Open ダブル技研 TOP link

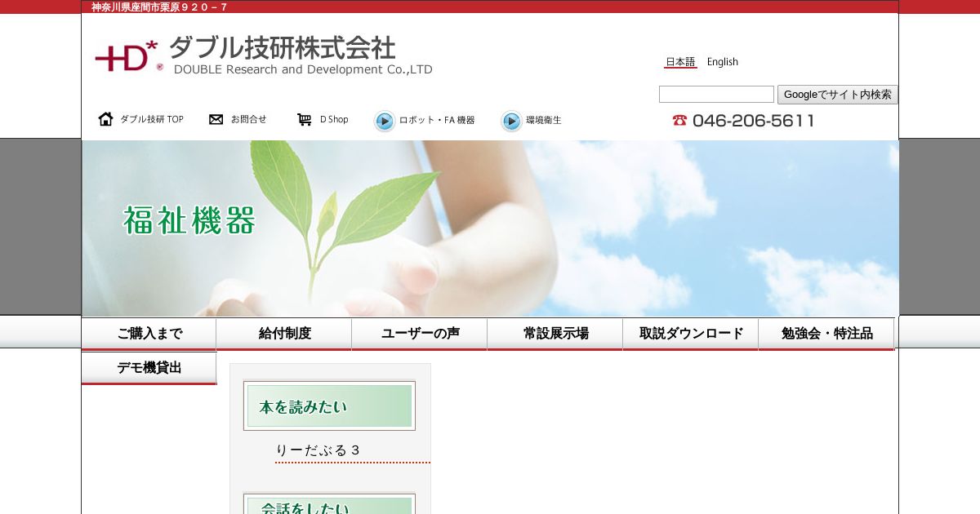click(152, 119)
